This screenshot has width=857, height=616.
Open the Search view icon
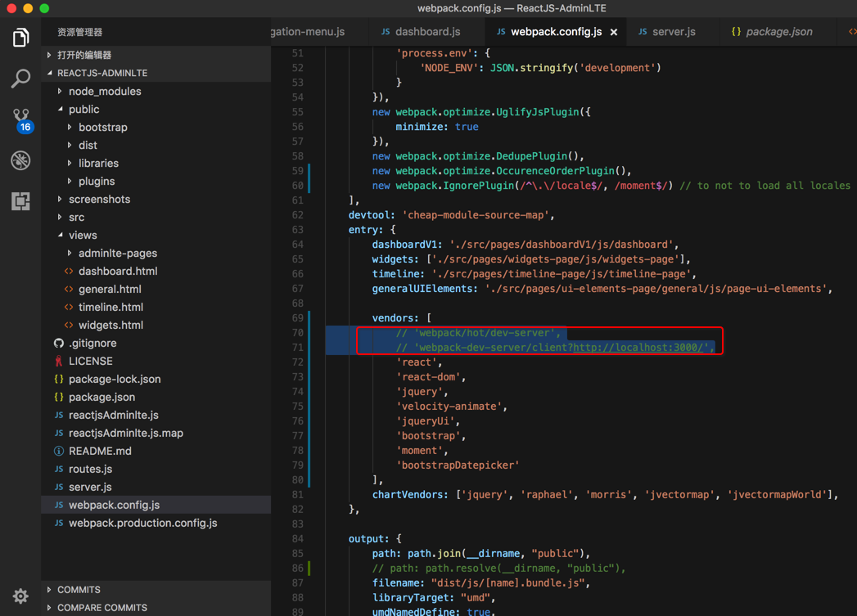tap(20, 79)
